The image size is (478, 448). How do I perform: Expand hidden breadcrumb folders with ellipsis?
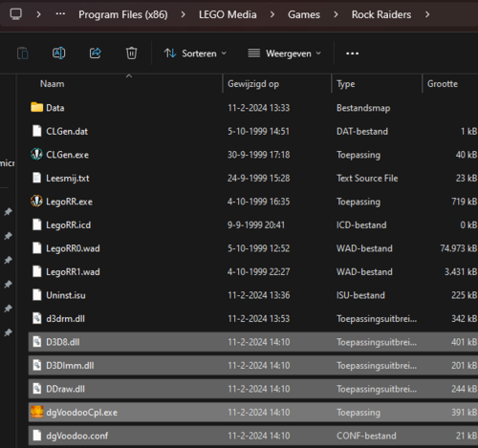[x=60, y=14]
